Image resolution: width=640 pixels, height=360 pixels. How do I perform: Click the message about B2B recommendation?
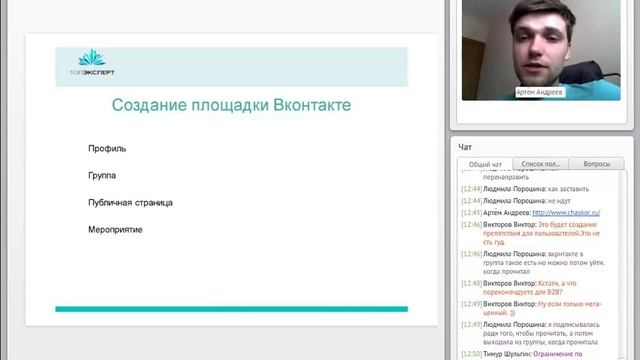point(519,287)
